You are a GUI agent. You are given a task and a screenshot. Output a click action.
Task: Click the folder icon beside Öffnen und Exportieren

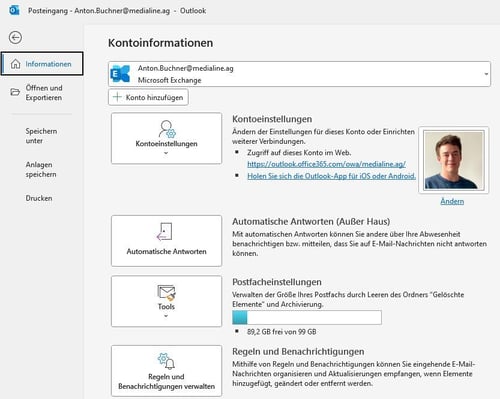(x=15, y=92)
